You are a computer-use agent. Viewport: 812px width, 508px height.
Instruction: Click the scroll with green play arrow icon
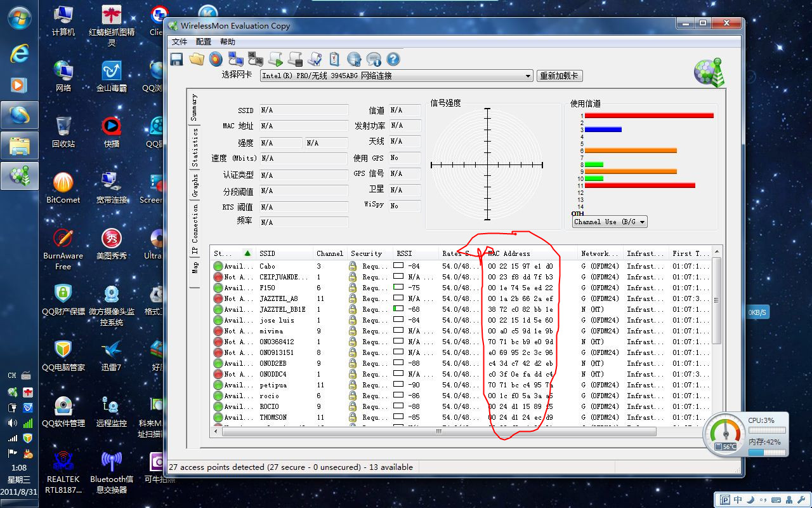click(x=275, y=59)
